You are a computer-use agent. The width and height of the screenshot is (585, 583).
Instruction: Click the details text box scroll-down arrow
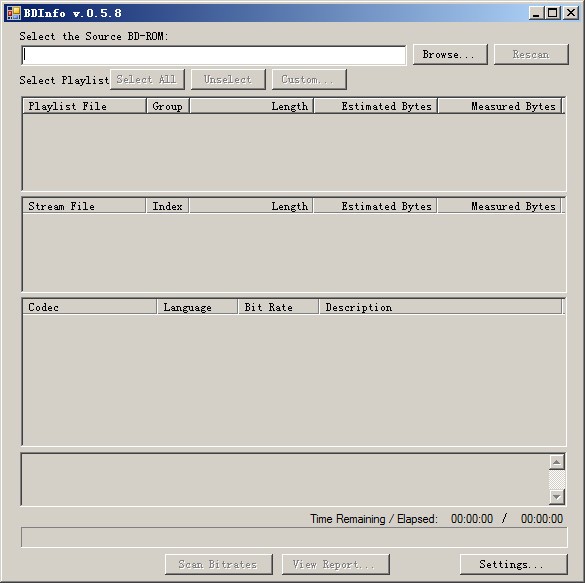point(557,496)
